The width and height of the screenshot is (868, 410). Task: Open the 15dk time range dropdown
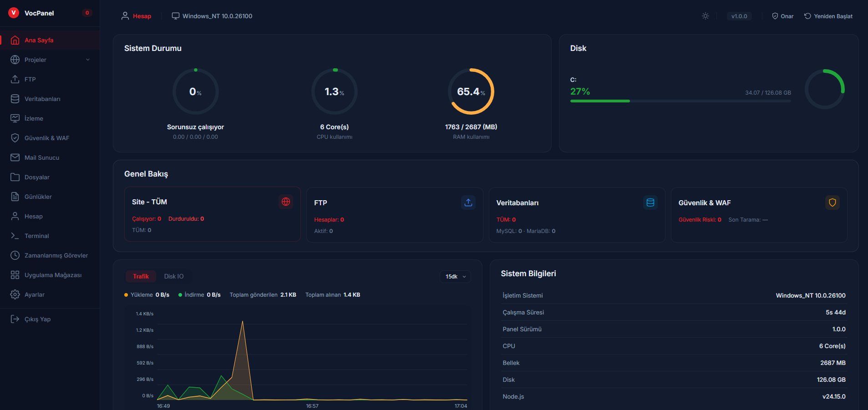(x=455, y=277)
